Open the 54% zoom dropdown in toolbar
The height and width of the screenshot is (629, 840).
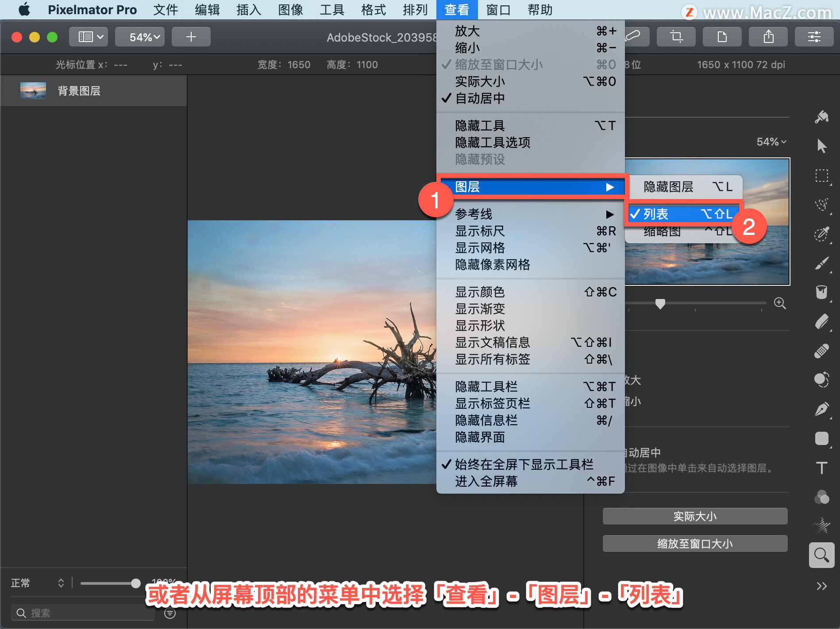(140, 37)
